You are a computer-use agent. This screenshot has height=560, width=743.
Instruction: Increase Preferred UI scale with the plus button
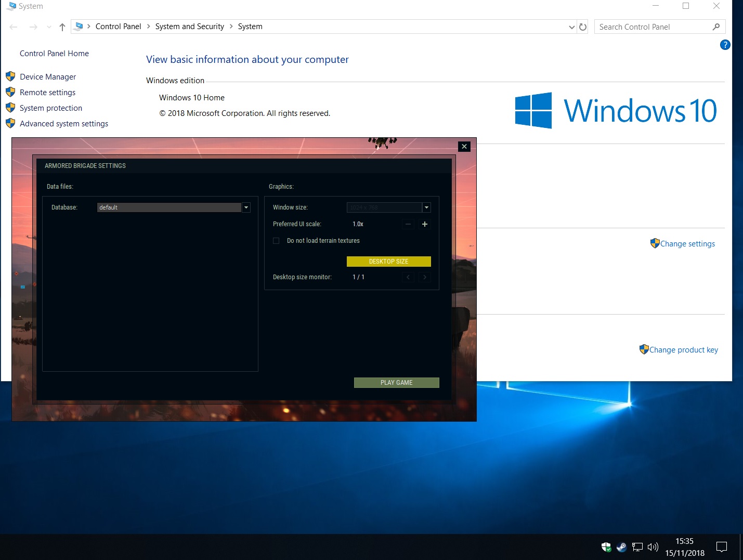pos(425,224)
